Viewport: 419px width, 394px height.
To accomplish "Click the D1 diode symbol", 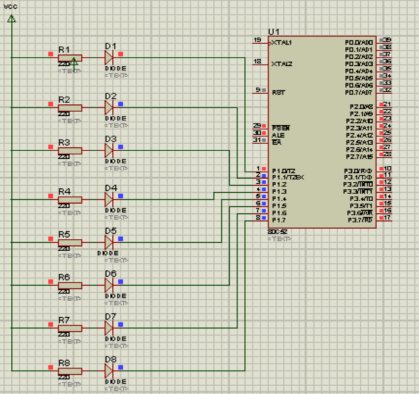I will pos(109,58).
